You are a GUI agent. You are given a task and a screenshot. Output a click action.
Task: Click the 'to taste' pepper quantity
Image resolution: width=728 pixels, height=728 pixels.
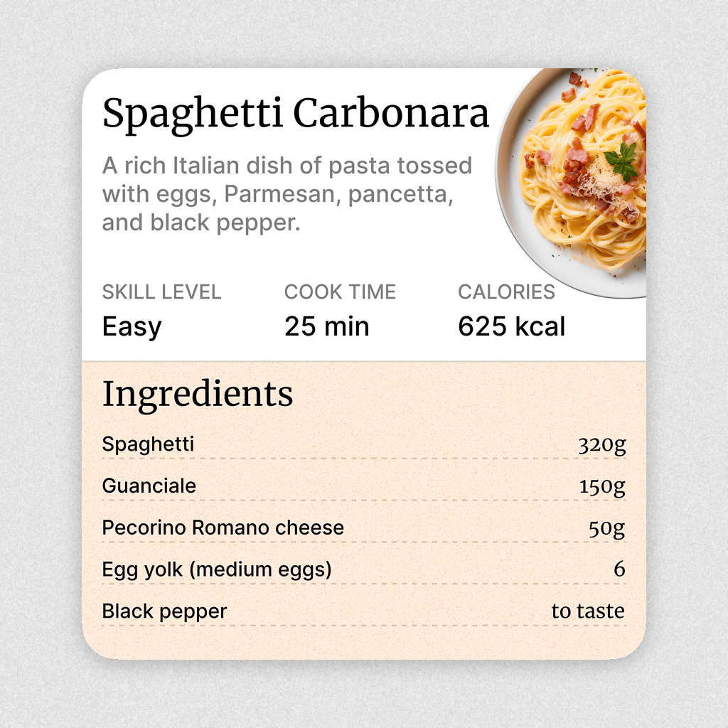(588, 611)
